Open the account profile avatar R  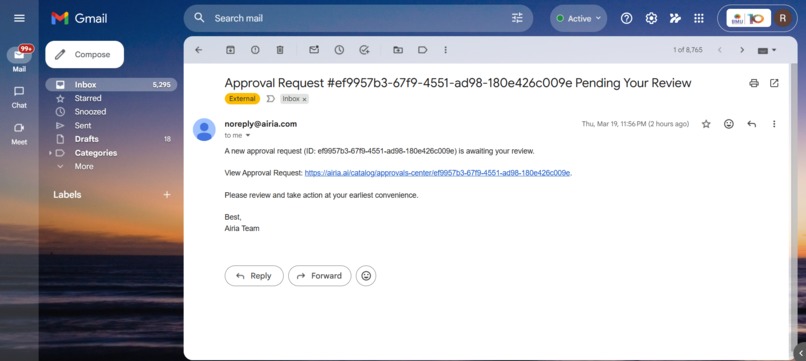point(783,19)
